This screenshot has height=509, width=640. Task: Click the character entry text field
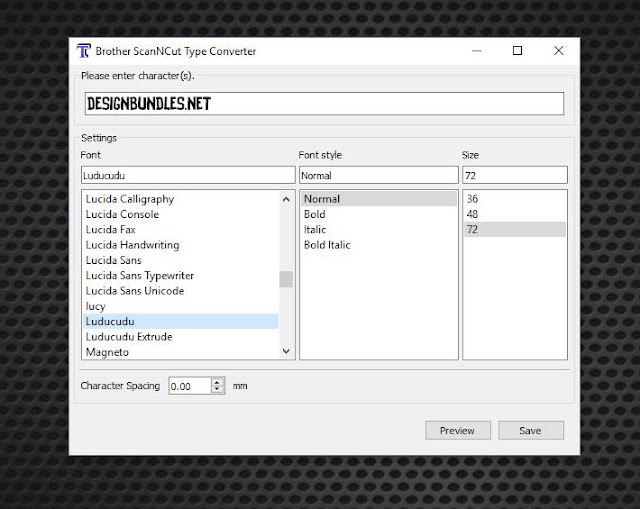tap(324, 104)
